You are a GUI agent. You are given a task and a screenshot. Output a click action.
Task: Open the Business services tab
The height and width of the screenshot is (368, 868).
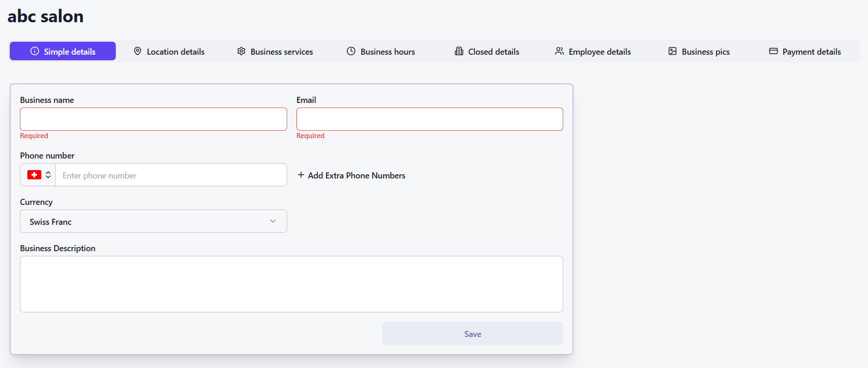(x=275, y=51)
